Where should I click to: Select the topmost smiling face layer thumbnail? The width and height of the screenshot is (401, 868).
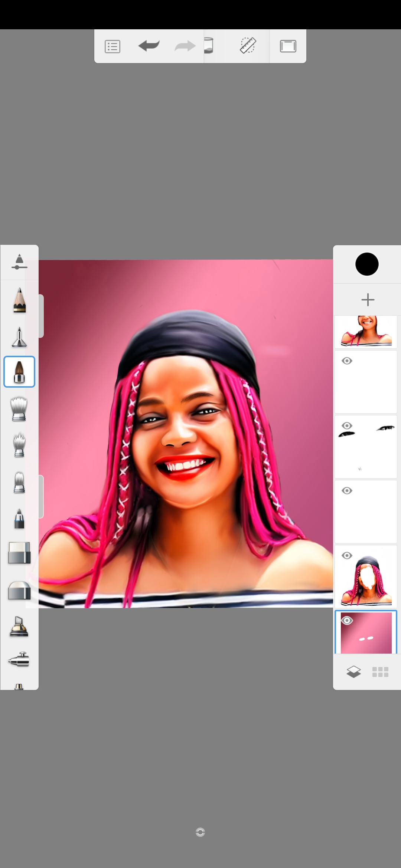[366, 331]
